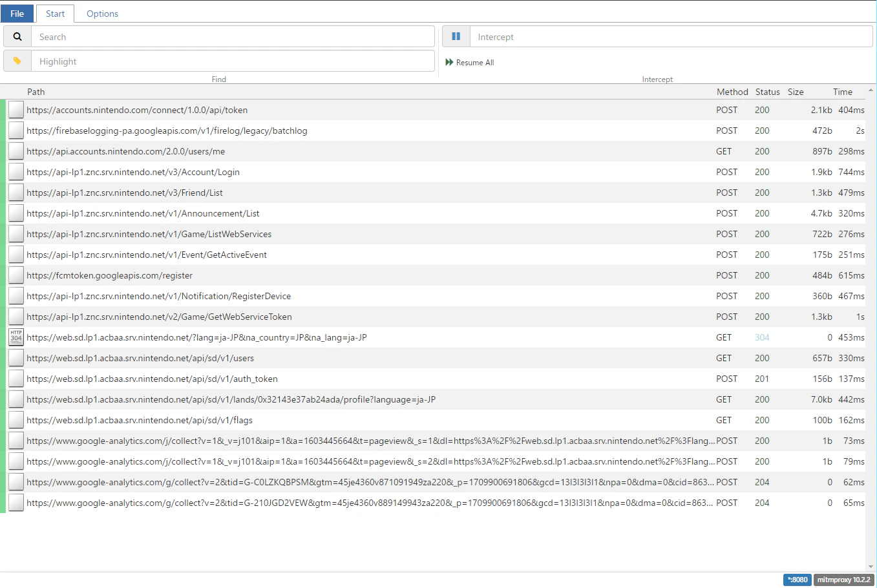Click icon for Notification/RegisterDevice request
This screenshot has width=877, height=588.
pos(16,296)
